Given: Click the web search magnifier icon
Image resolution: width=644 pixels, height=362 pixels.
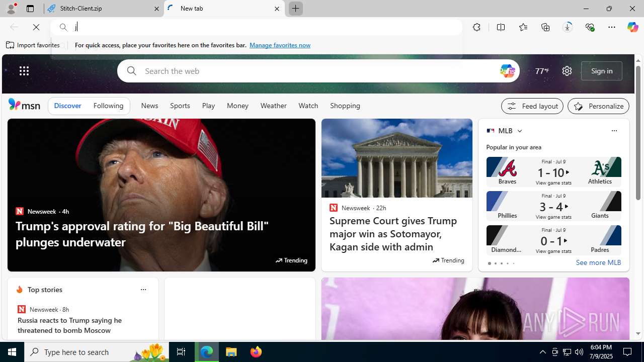Looking at the screenshot, I should click(x=131, y=71).
